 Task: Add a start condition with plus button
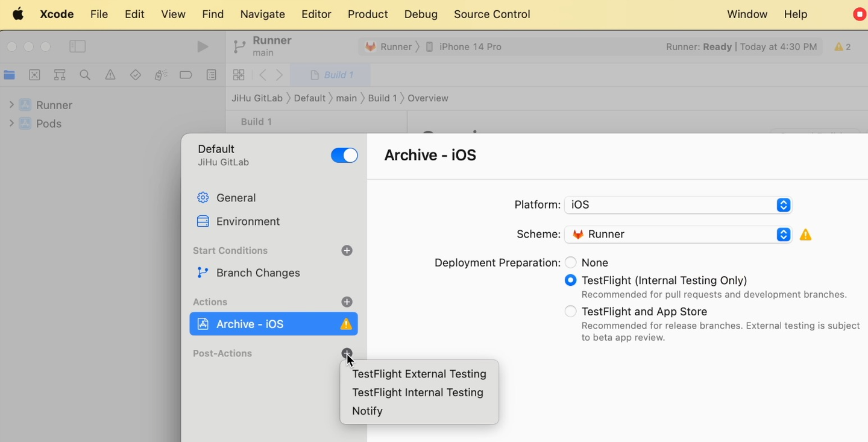coord(347,250)
